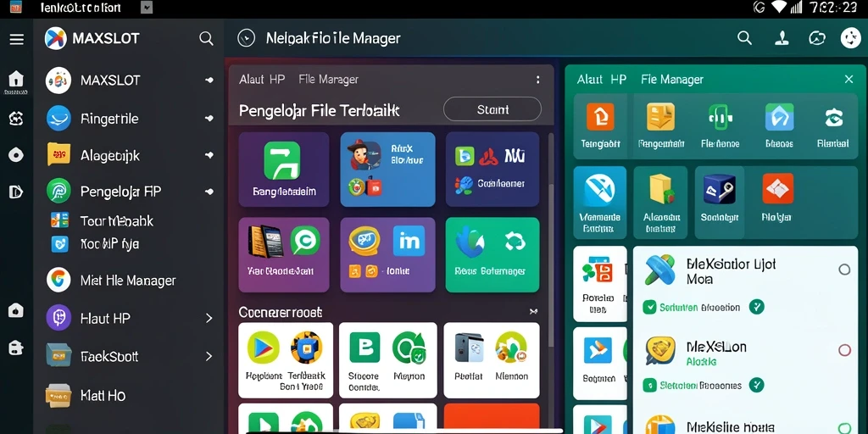Open the dark Coanlaener tile
Screen dimensions: 868x434
pos(492,170)
